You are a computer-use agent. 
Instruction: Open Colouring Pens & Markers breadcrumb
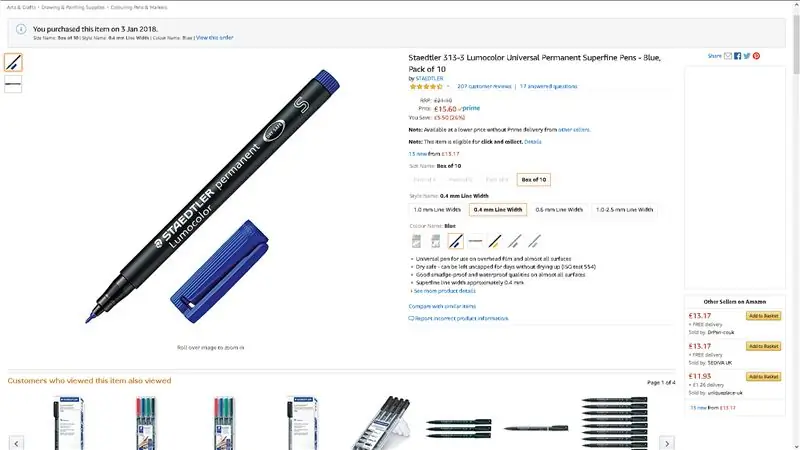(139, 8)
